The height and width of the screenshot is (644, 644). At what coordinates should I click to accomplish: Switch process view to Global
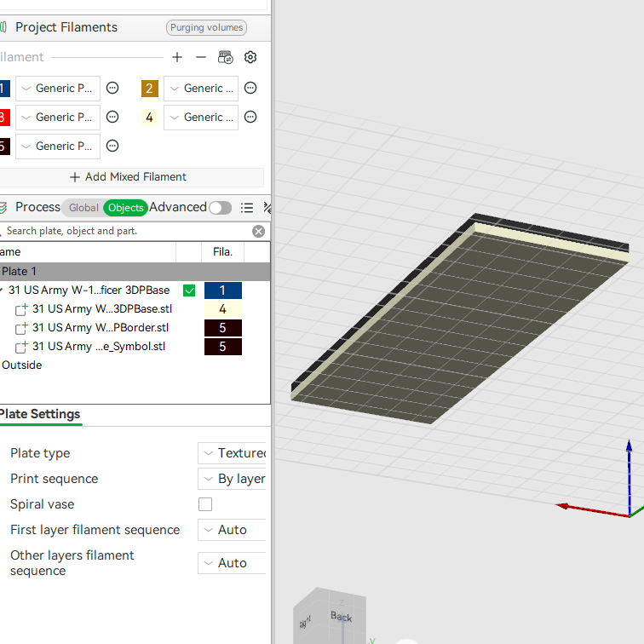(x=83, y=208)
